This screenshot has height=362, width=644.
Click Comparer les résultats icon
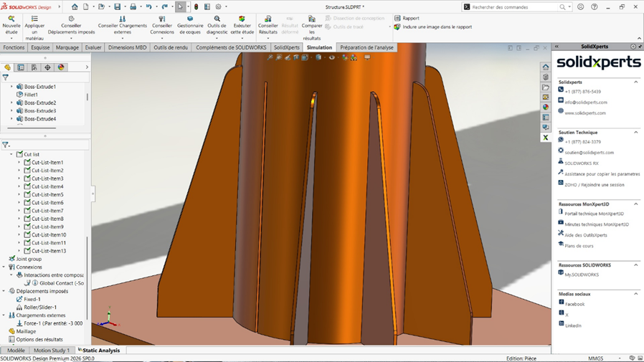[311, 19]
